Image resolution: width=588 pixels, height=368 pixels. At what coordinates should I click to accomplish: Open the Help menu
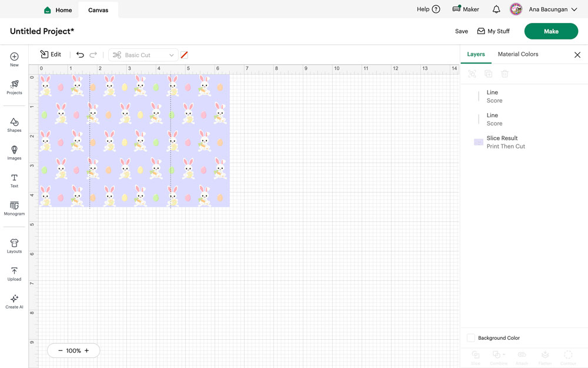[x=428, y=9]
